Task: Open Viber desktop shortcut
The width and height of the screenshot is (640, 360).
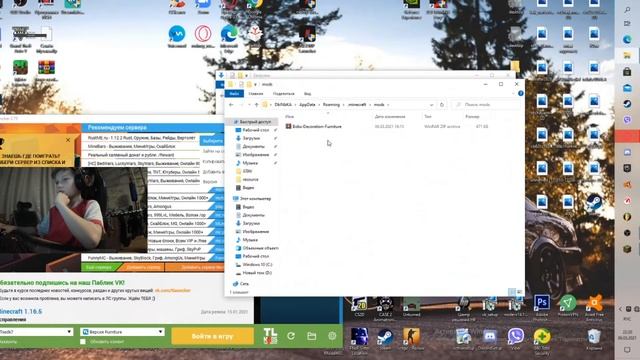Action: click(x=516, y=340)
